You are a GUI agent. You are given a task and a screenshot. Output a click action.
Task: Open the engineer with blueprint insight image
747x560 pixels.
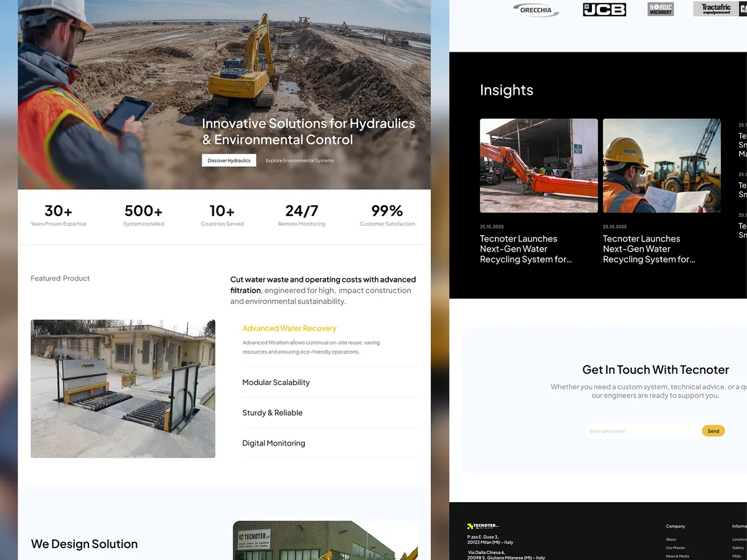point(662,166)
